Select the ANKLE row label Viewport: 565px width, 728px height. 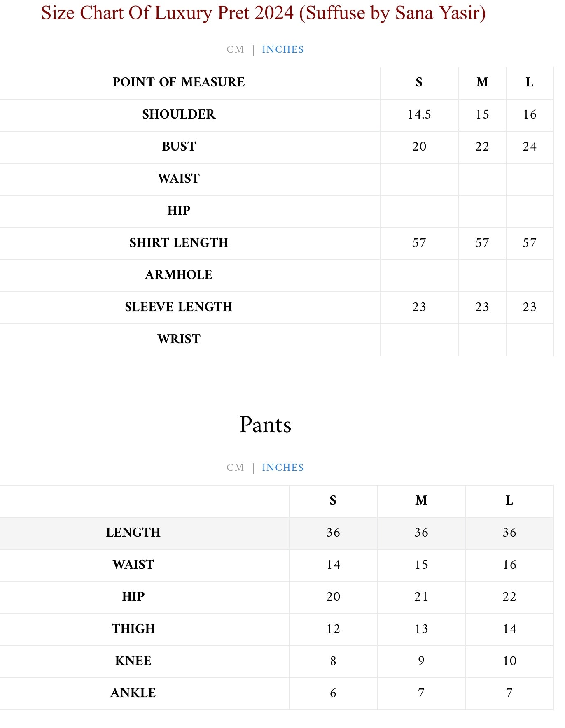click(x=133, y=693)
